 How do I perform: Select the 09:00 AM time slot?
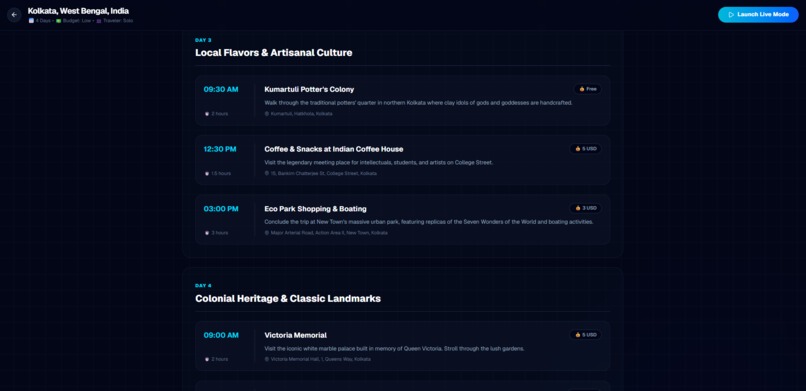coord(221,336)
